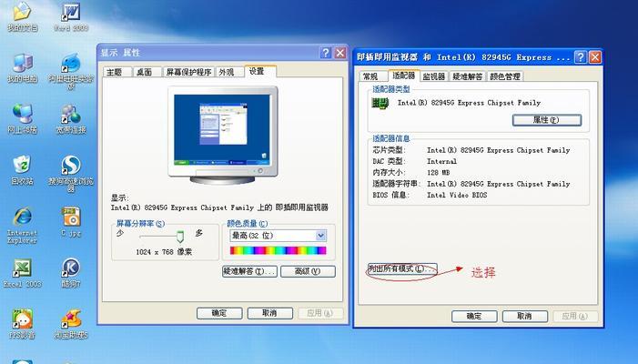Click the 列出所有模式(L)... button
Image resolution: width=638 pixels, height=364 pixels.
(402, 268)
